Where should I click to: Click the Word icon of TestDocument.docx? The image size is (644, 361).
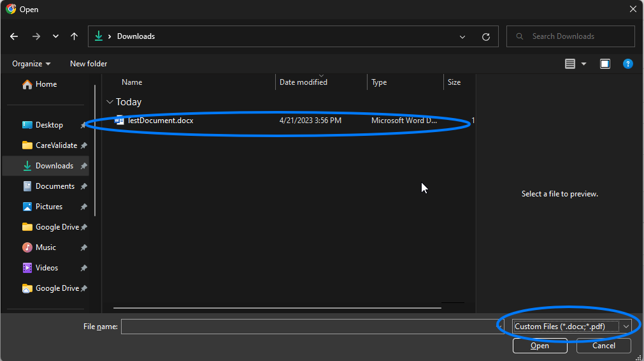coord(119,121)
